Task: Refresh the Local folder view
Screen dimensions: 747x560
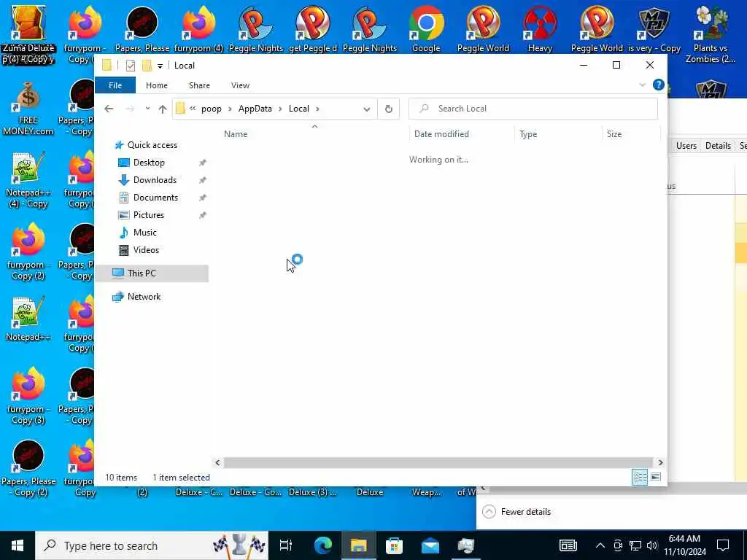Action: pos(389,109)
